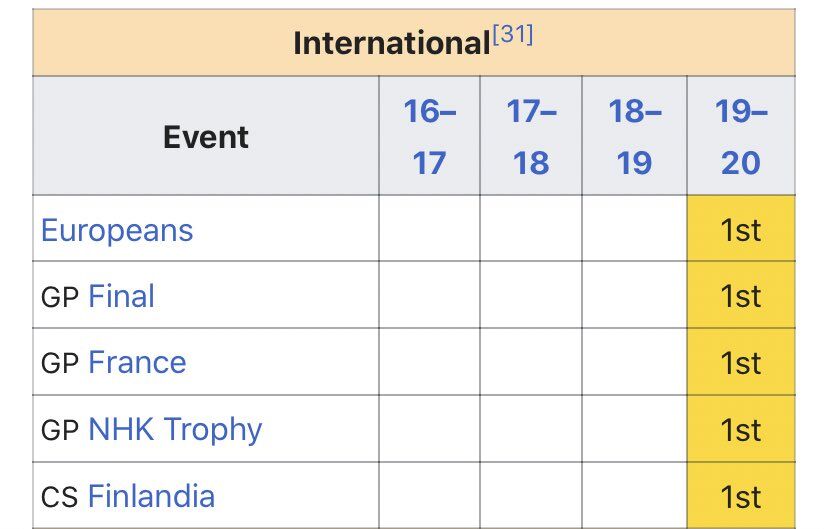Viewport: 827px width, 529px height.
Task: Open the Europeans event link
Action: (x=117, y=230)
